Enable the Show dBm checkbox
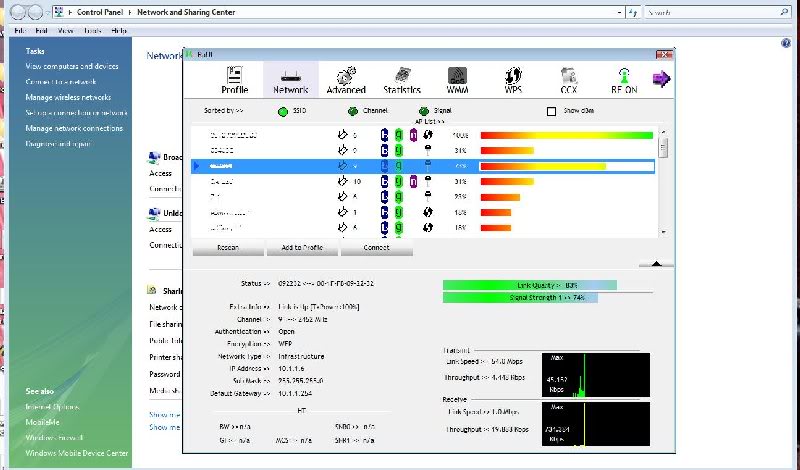This screenshot has height=470, width=800. coord(551,111)
